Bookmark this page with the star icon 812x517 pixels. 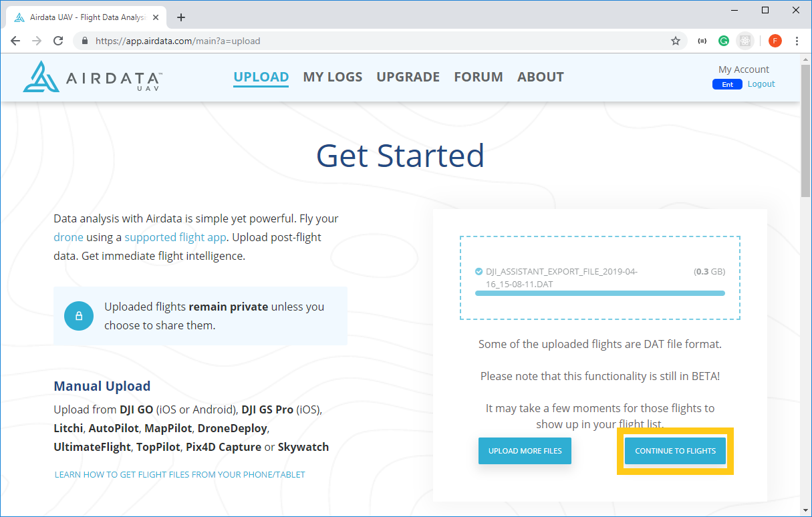pos(676,41)
